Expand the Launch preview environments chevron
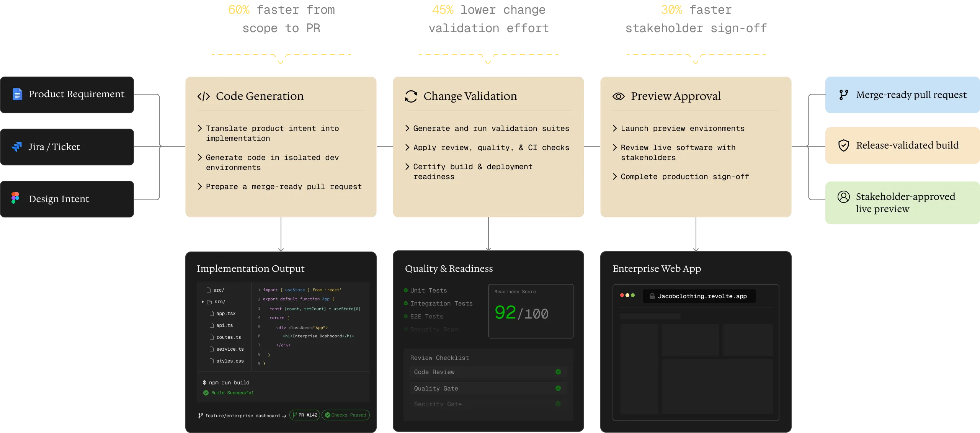Image resolution: width=980 pixels, height=433 pixels. [x=615, y=128]
